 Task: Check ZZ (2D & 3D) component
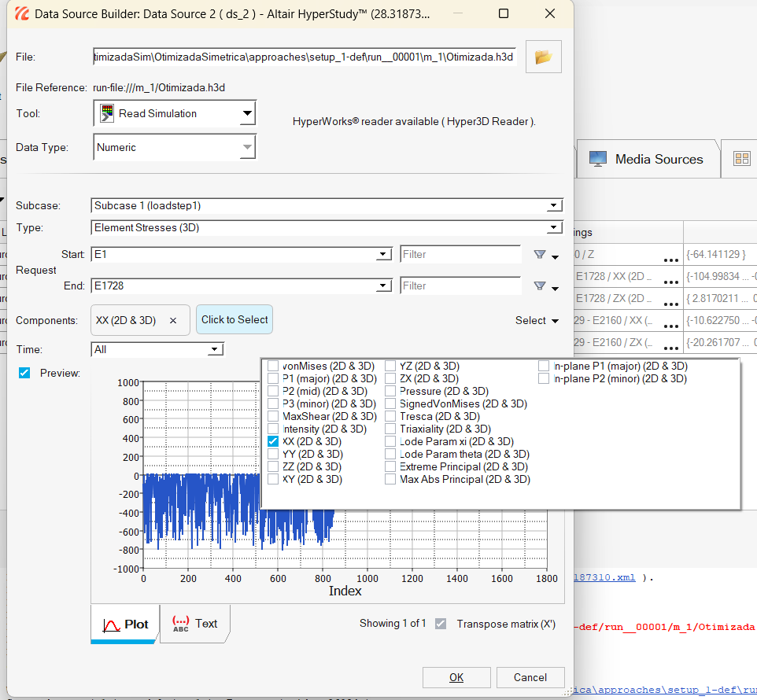pos(273,466)
